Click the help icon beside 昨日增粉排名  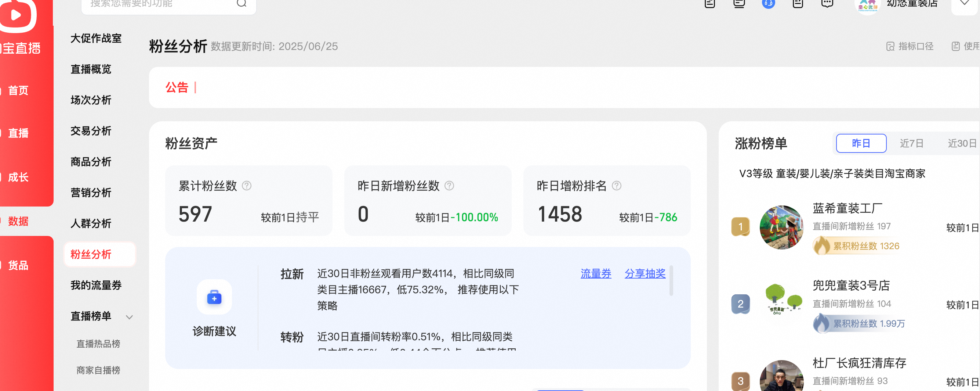(616, 186)
